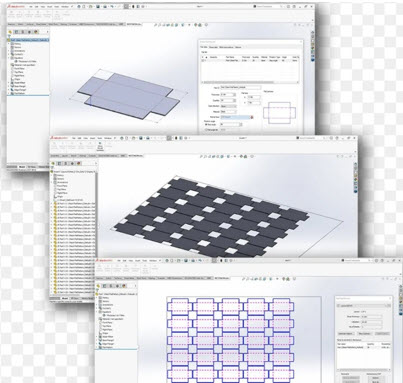Expand Equations node in top window tree
The height and width of the screenshot is (383, 403).
click(x=9, y=58)
